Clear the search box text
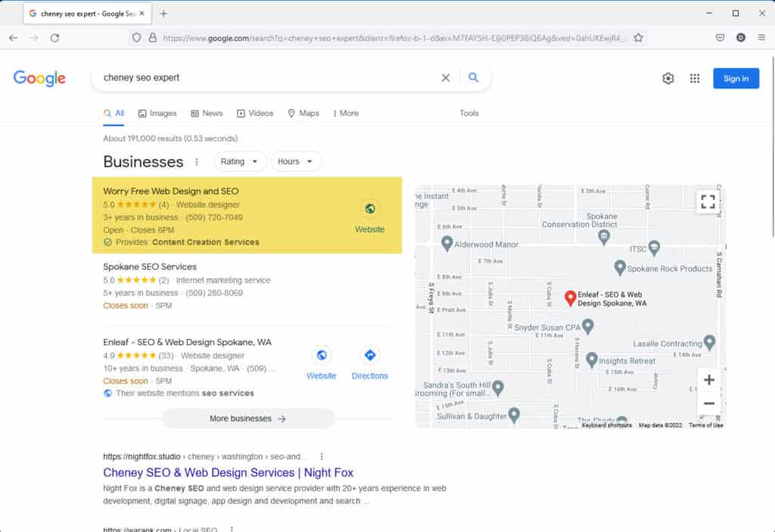This screenshot has width=775, height=532. 445,78
